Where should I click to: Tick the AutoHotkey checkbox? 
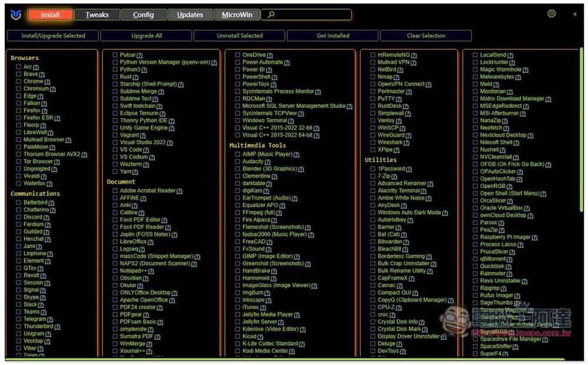tap(373, 220)
